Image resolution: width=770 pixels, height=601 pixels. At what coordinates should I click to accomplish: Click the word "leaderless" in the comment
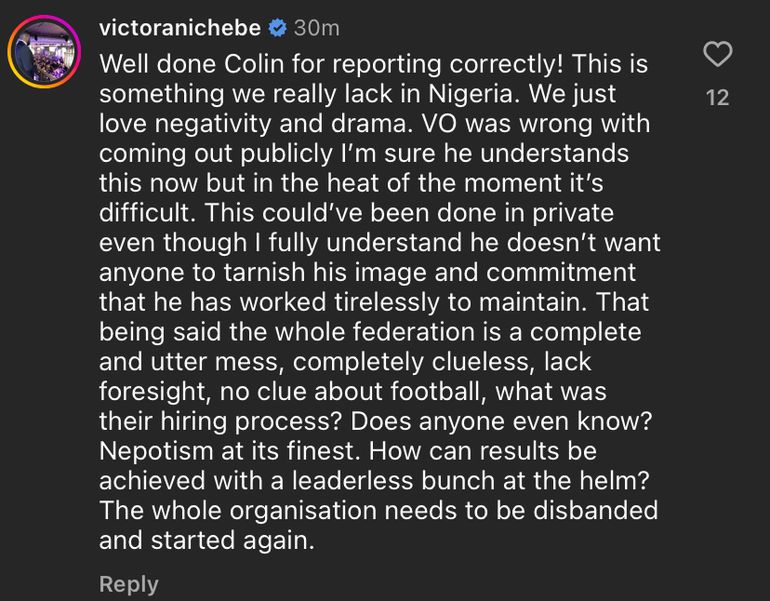375,480
